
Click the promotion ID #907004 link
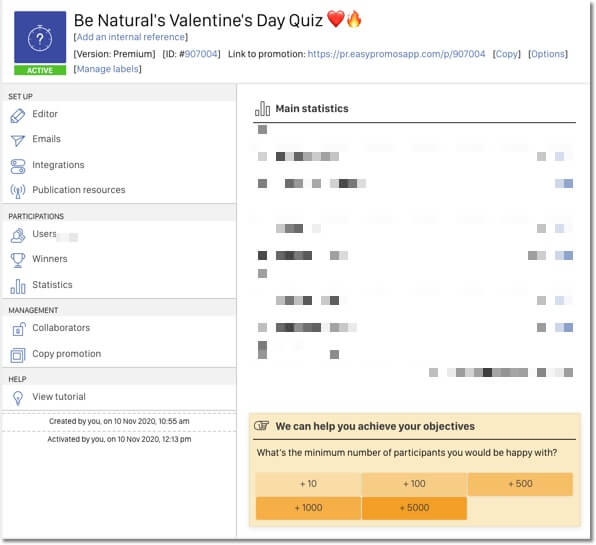(x=201, y=54)
